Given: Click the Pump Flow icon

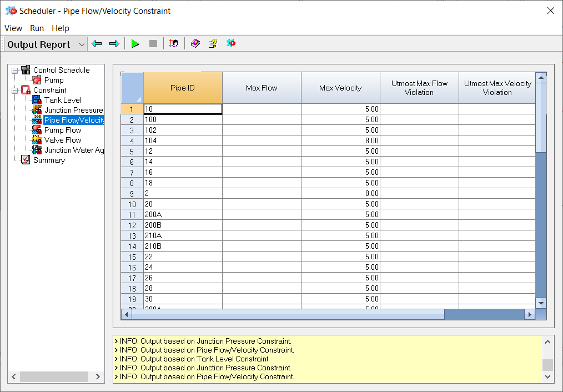Looking at the screenshot, I should 37,130.
